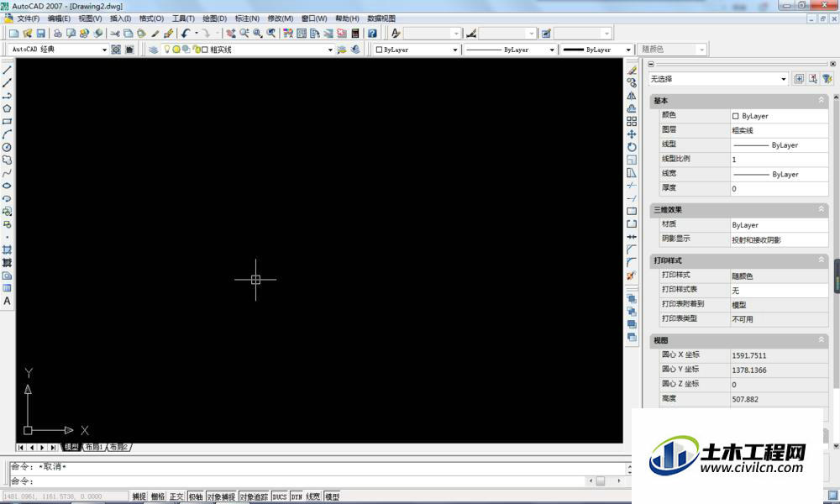Select the Array tool
This screenshot has height=504, width=840.
(632, 122)
